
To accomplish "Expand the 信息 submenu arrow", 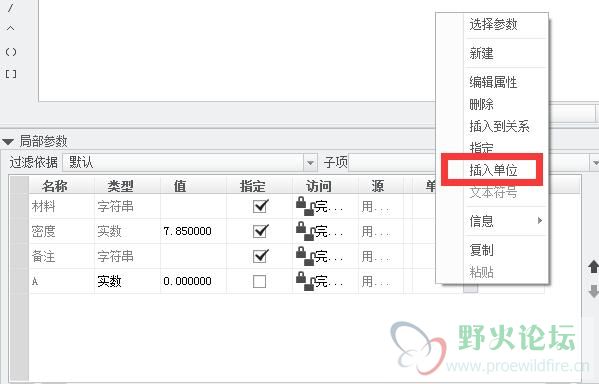I will click(x=539, y=220).
